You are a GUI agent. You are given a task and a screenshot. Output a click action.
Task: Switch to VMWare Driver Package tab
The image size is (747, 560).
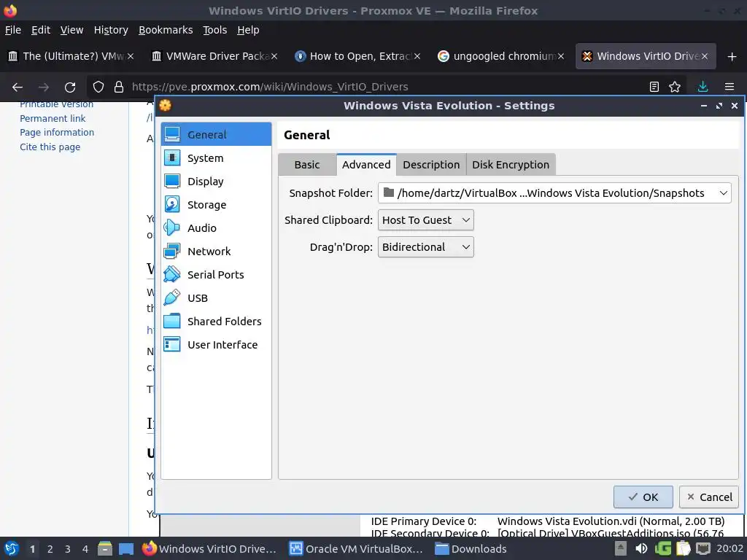point(215,56)
